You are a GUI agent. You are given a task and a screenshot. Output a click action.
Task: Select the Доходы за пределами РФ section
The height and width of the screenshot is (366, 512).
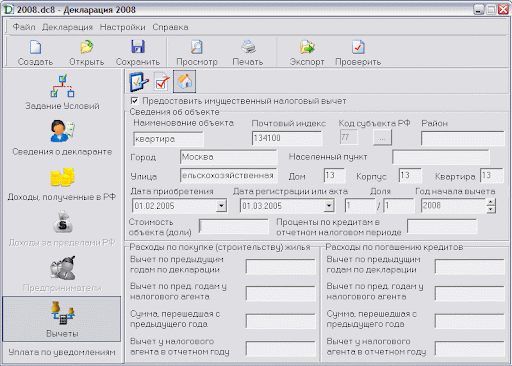pyautogui.click(x=62, y=229)
